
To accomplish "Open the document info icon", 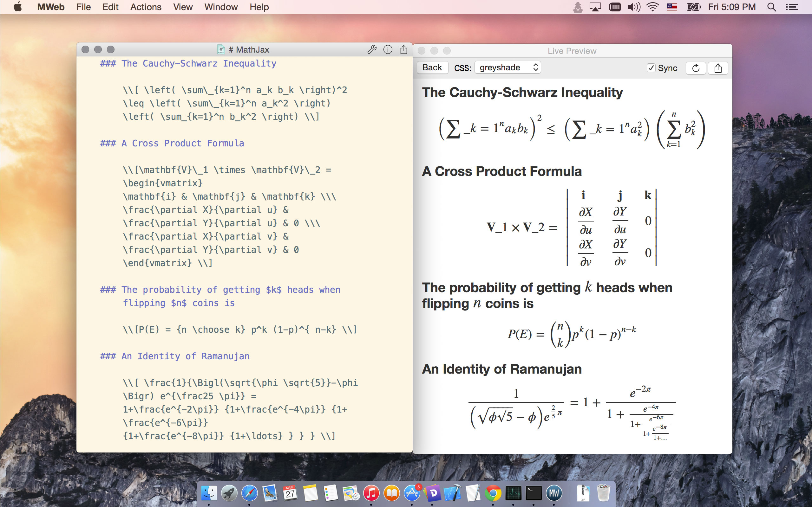I will tap(388, 50).
